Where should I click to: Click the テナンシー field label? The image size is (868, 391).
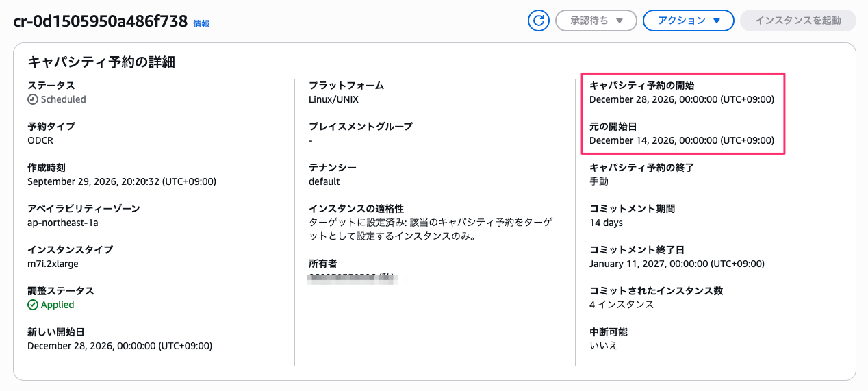[x=333, y=168]
